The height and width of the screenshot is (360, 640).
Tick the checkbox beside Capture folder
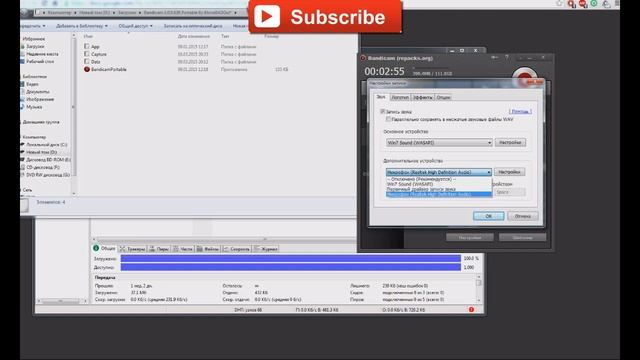coord(87,54)
